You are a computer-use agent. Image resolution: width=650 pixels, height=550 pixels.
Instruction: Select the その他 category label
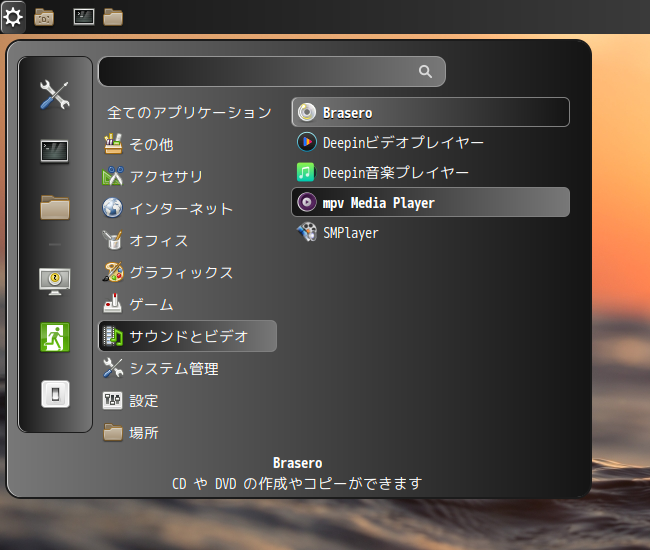tap(151, 144)
